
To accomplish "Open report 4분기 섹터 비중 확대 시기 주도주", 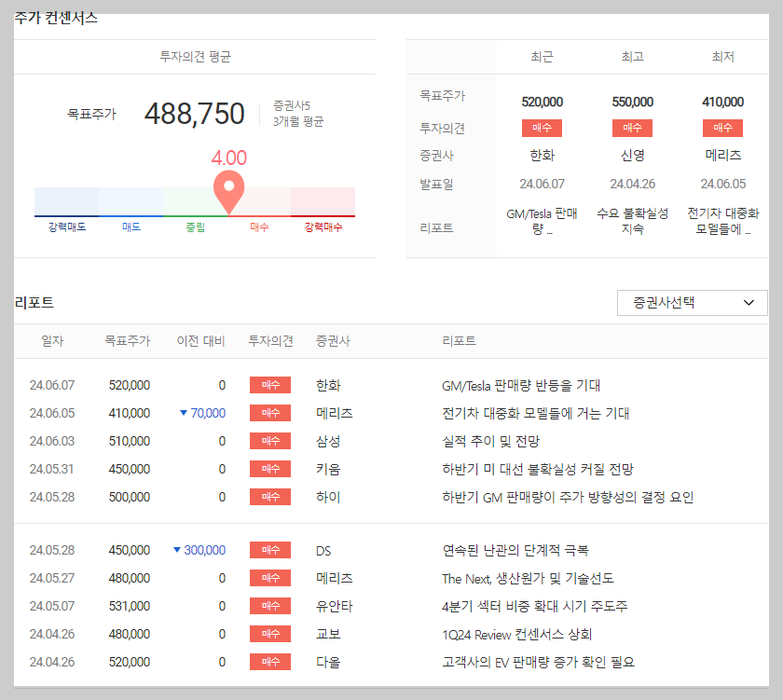I will coord(534,606).
